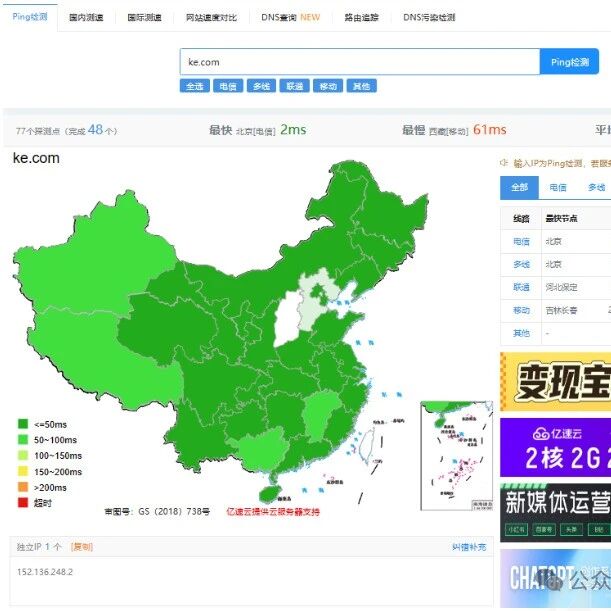Open 电信 link in fastest-node table
Viewport: 611px width, 611px height.
521,242
